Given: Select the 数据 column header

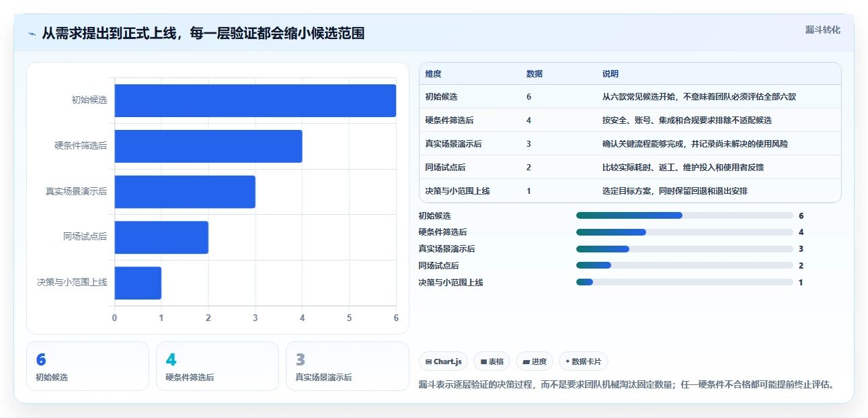Looking at the screenshot, I should [535, 73].
